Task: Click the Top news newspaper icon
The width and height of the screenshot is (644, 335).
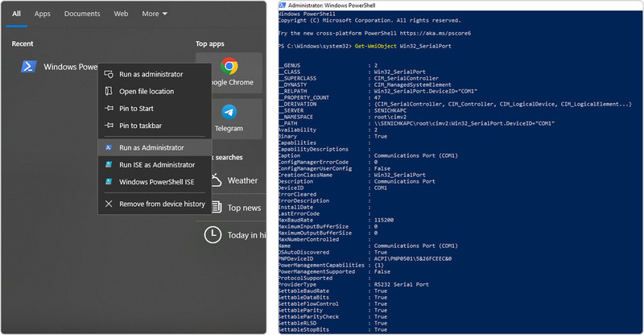Action: click(217, 207)
